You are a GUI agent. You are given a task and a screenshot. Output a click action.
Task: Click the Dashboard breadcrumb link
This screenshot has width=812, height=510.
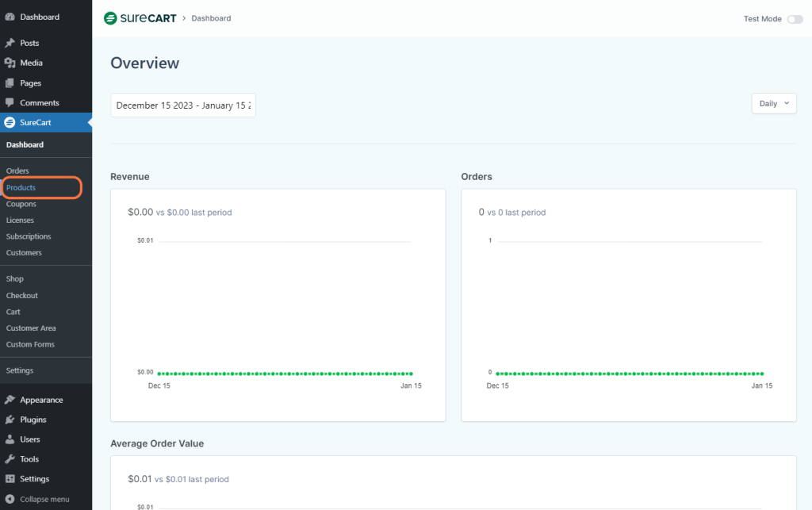(211, 18)
